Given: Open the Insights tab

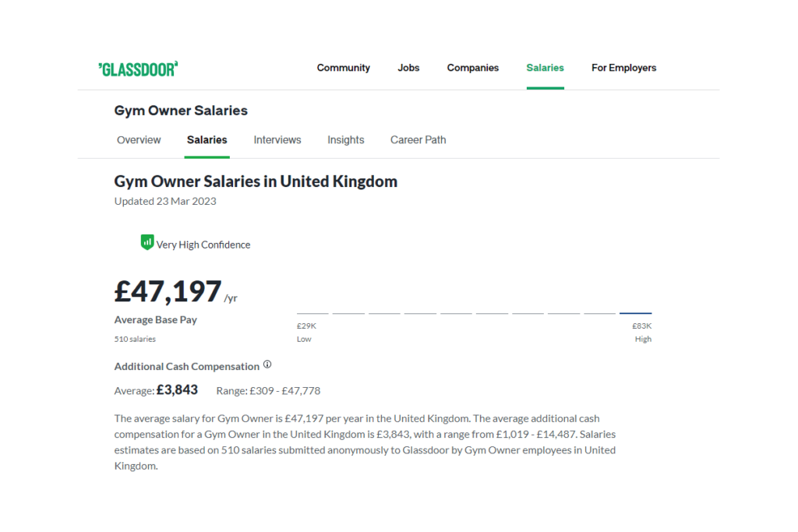Looking at the screenshot, I should pyautogui.click(x=345, y=140).
